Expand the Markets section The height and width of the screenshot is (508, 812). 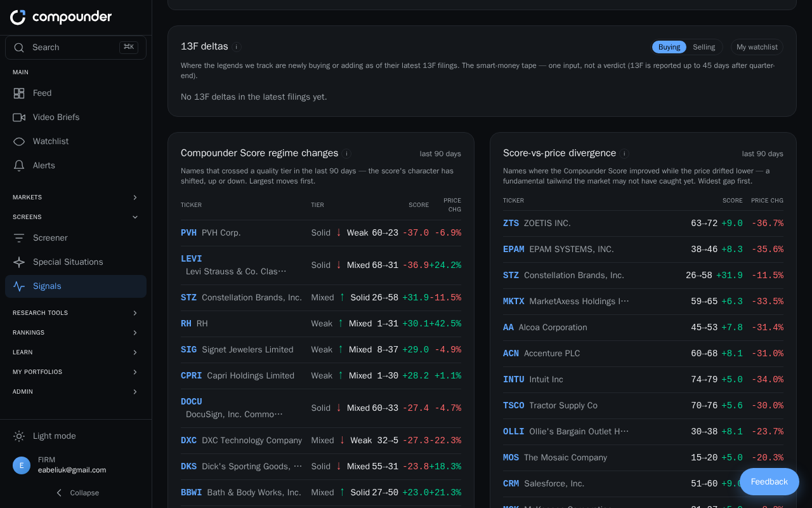tap(75, 197)
